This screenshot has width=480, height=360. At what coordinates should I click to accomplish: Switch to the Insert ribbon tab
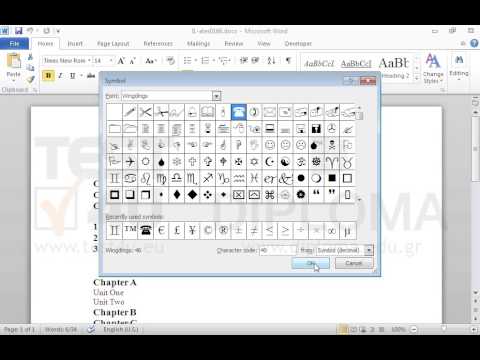[75, 44]
